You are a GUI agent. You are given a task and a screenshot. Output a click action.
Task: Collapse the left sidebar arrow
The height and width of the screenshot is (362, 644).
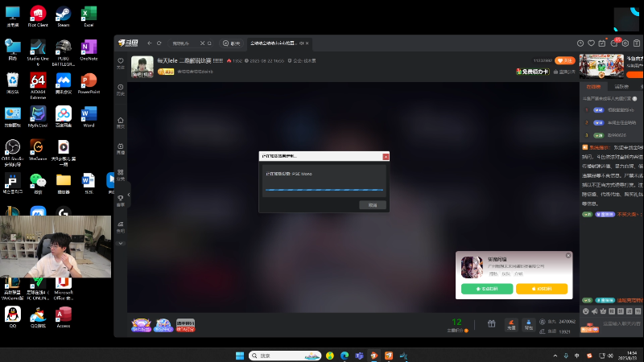pyautogui.click(x=129, y=195)
